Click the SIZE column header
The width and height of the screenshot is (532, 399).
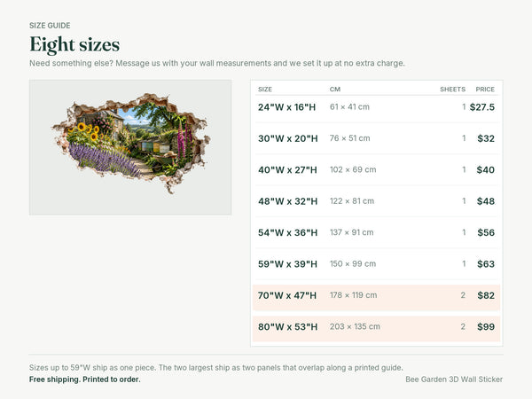(265, 90)
